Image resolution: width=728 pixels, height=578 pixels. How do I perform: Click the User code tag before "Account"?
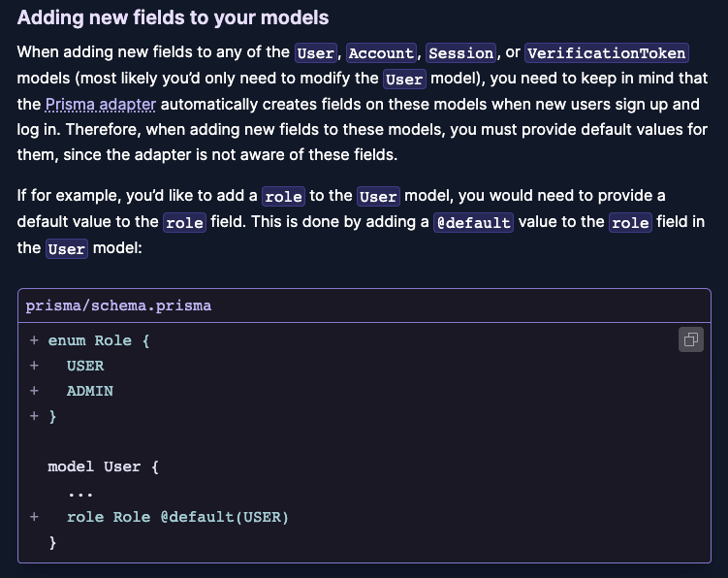click(x=315, y=54)
